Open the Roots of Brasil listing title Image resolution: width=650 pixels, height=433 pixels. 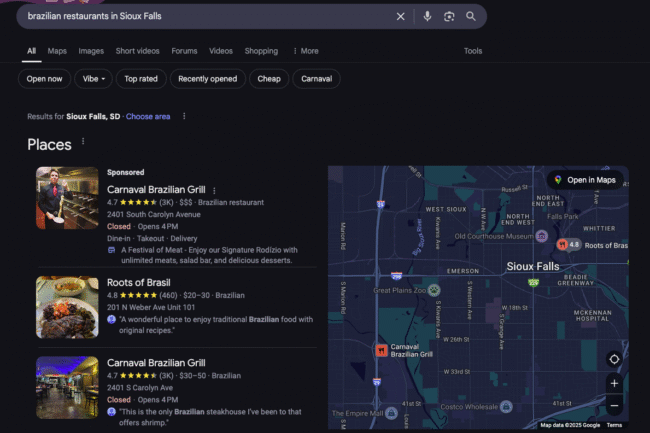pyautogui.click(x=138, y=283)
